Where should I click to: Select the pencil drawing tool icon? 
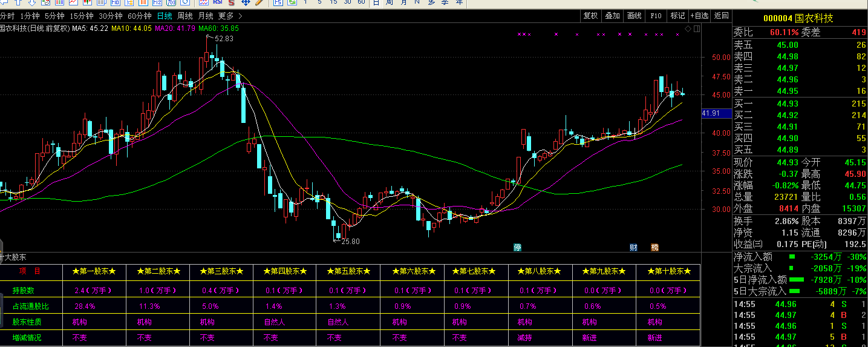259,2
